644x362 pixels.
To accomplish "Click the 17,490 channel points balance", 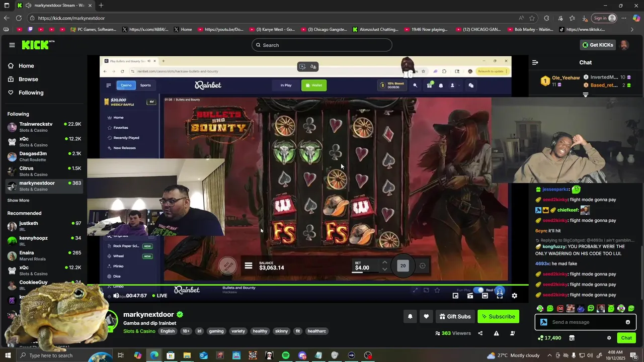I will (549, 338).
